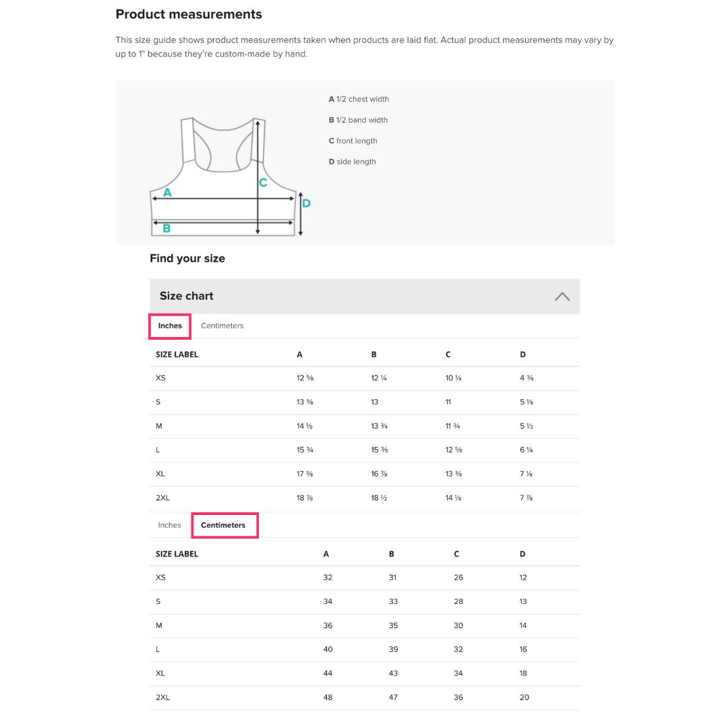This screenshot has width=728, height=728.
Task: Select the highlighted Inches tab in the upper table
Action: pos(170,326)
